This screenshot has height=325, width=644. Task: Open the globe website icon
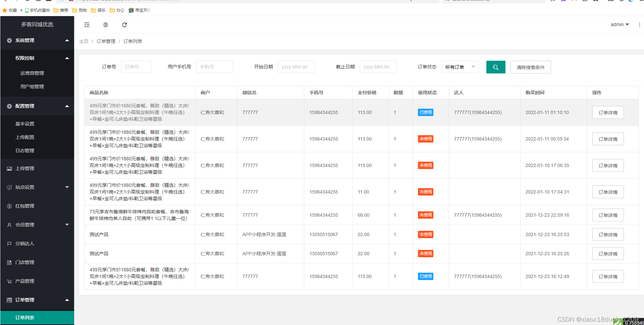pos(106,25)
